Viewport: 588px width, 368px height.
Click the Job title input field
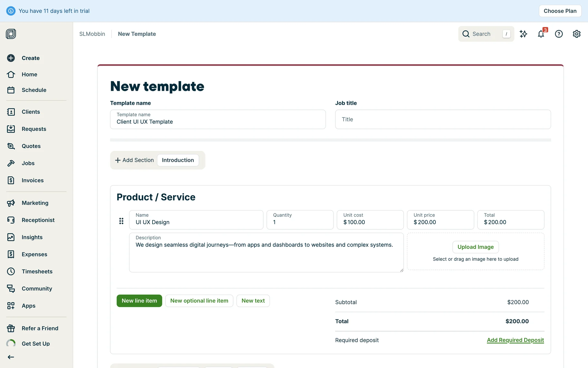pos(443,119)
